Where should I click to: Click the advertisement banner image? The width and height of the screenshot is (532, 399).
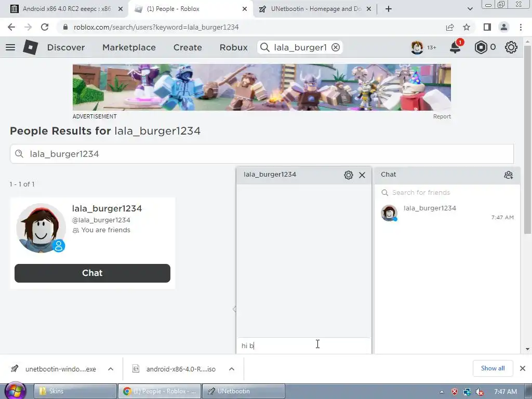tap(262, 87)
